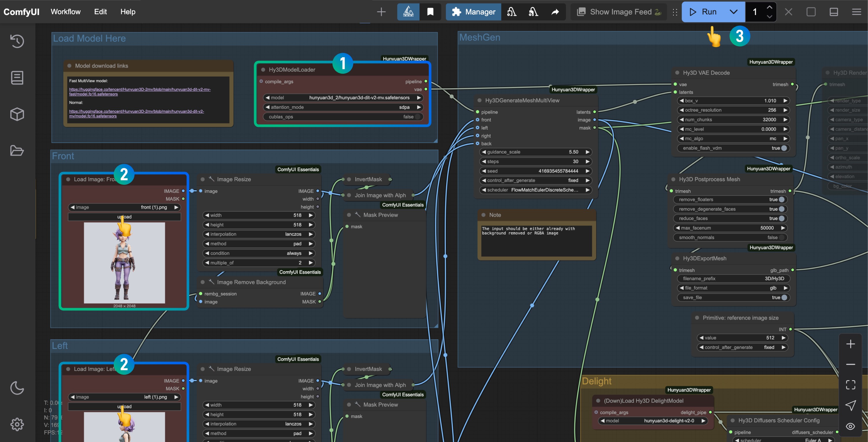
Task: Zoom out with canvas minus button
Action: tap(850, 364)
